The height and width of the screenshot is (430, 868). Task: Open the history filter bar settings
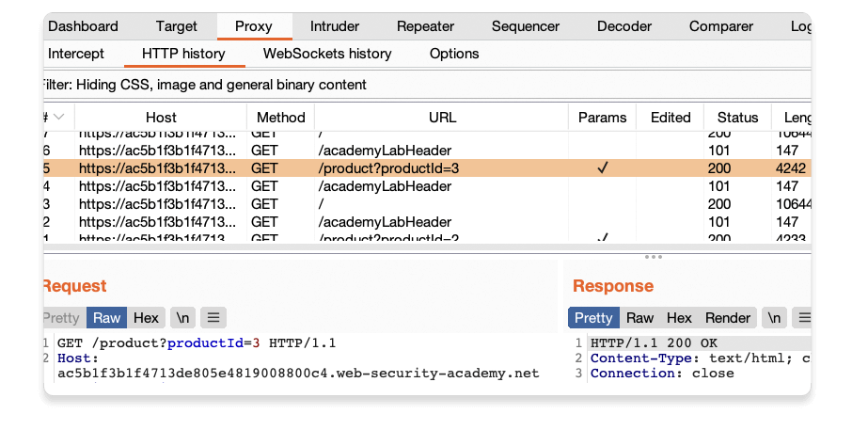(x=427, y=85)
